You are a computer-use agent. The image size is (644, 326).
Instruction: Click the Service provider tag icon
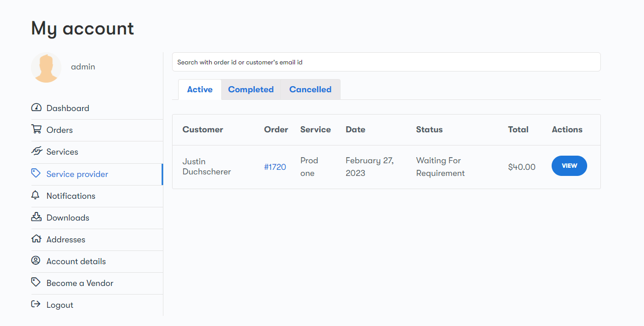(x=36, y=173)
